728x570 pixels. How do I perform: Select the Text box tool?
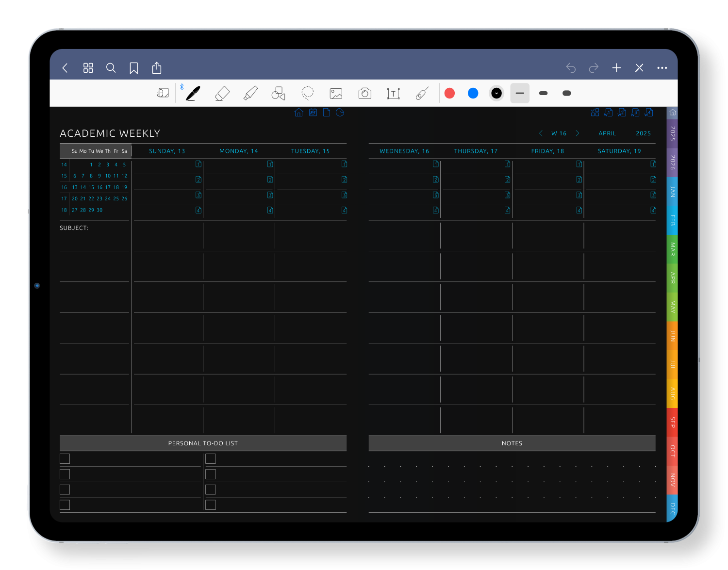(x=393, y=93)
